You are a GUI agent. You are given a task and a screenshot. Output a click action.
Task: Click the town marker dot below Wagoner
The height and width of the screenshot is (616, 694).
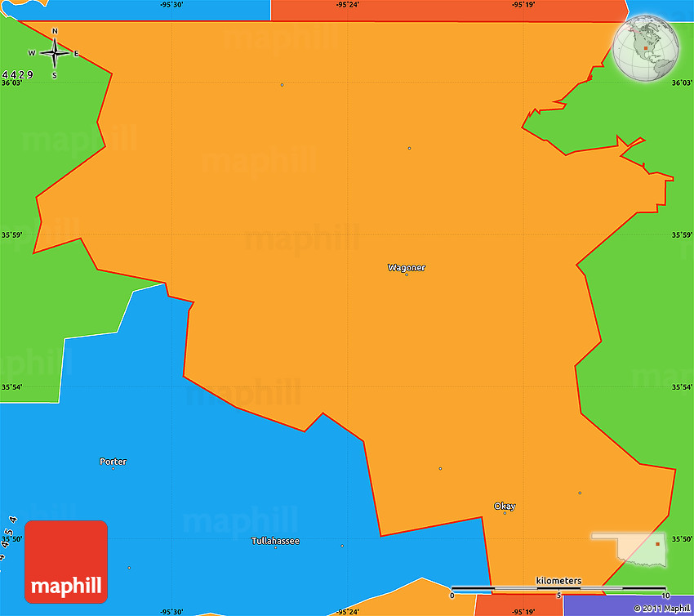[407, 275]
